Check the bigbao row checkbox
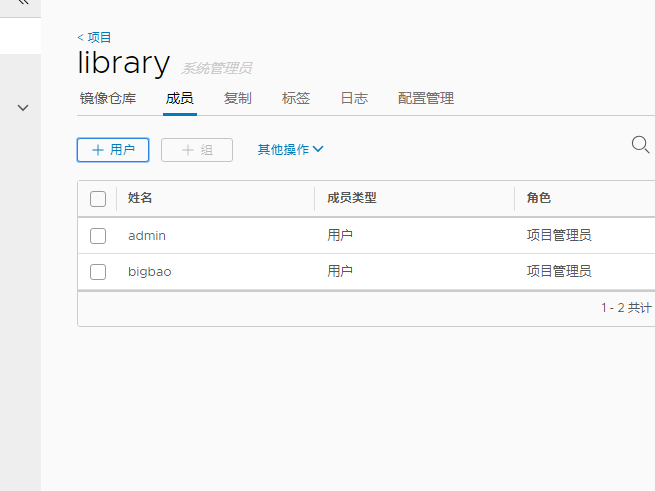The image size is (655, 491). click(98, 272)
